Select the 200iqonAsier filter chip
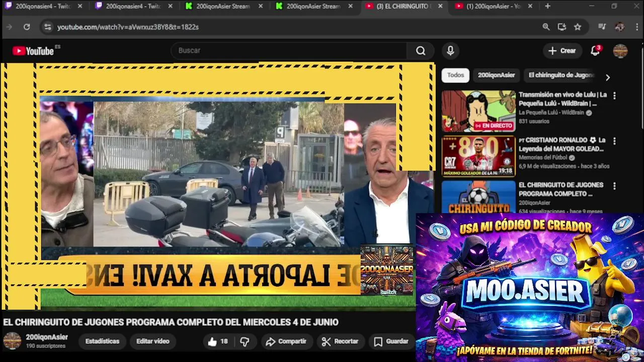The width and height of the screenshot is (644, 362). (496, 75)
